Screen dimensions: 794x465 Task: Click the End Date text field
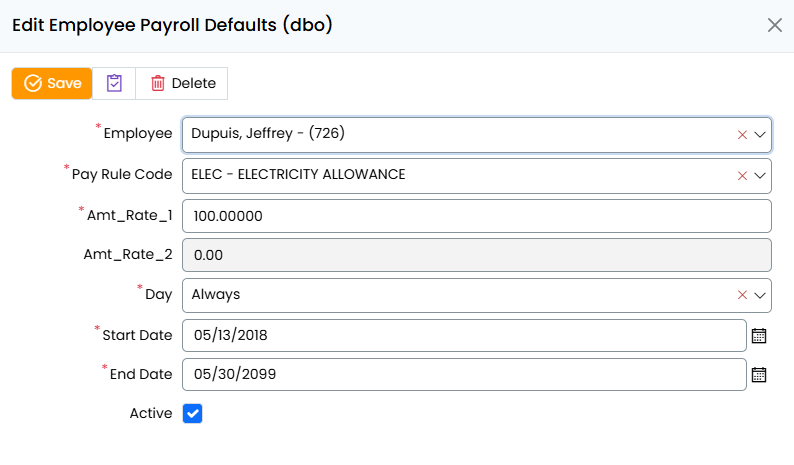click(x=464, y=375)
